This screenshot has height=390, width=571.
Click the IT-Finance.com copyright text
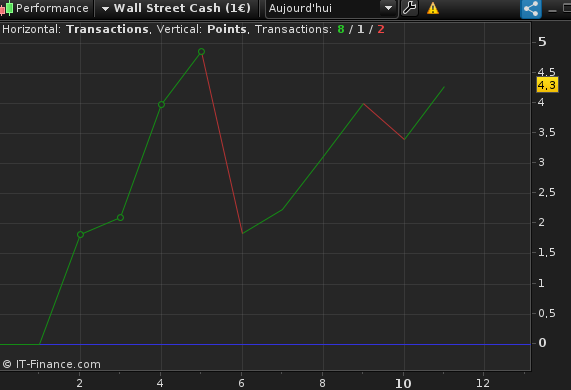click(x=51, y=364)
